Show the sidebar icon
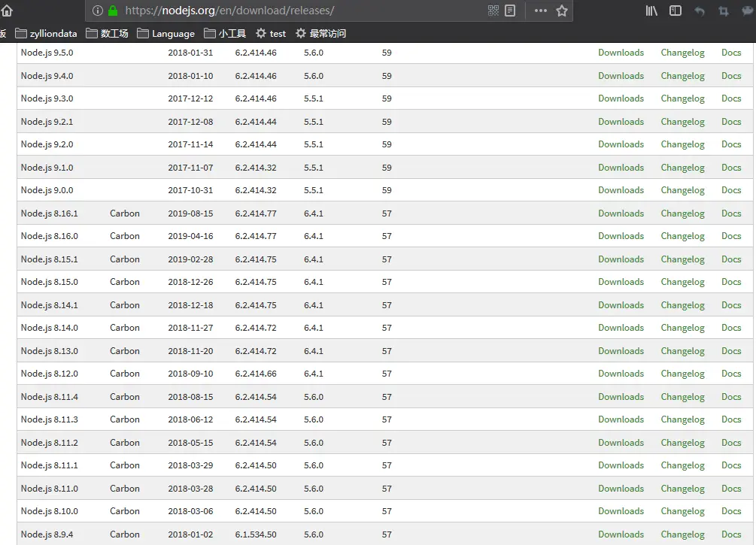756x545 pixels. click(676, 11)
